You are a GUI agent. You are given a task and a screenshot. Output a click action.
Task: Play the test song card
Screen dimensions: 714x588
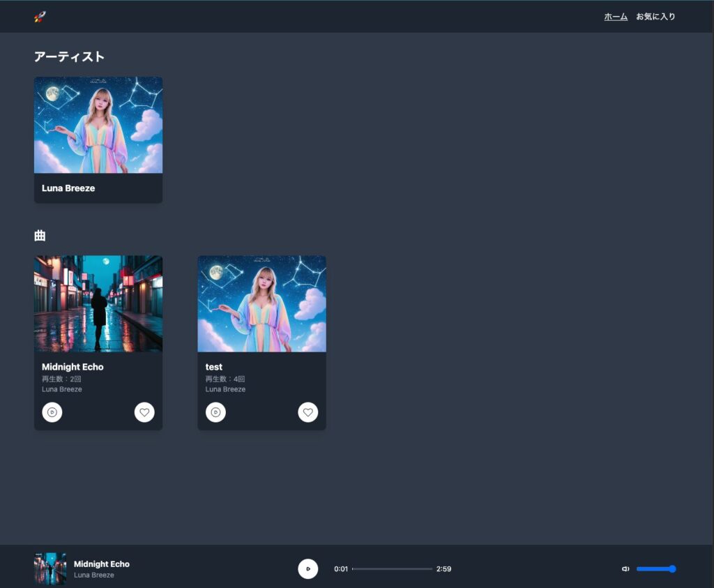point(216,412)
